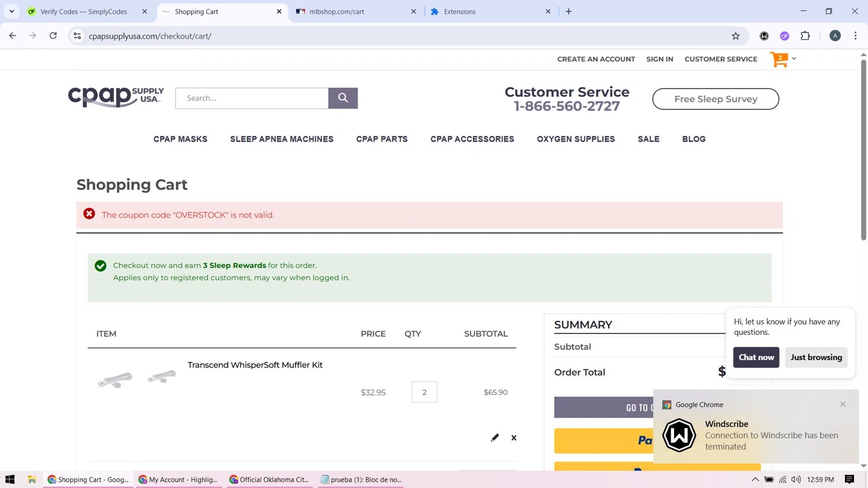Open prueba (1): Bloc de notas from the taskbar

point(361,479)
